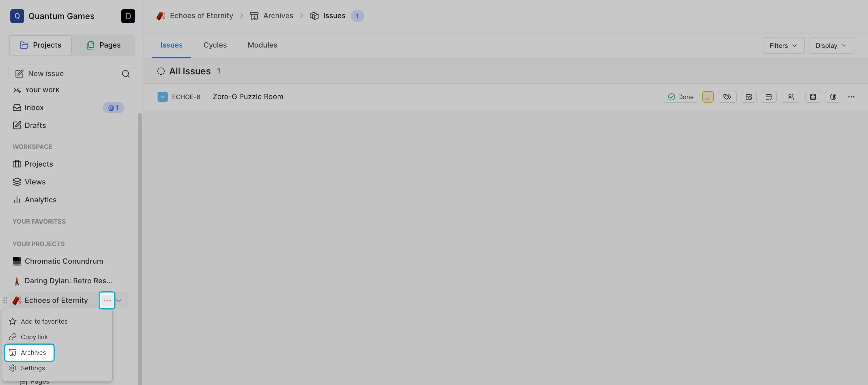Set a start date for the issue

click(749, 97)
